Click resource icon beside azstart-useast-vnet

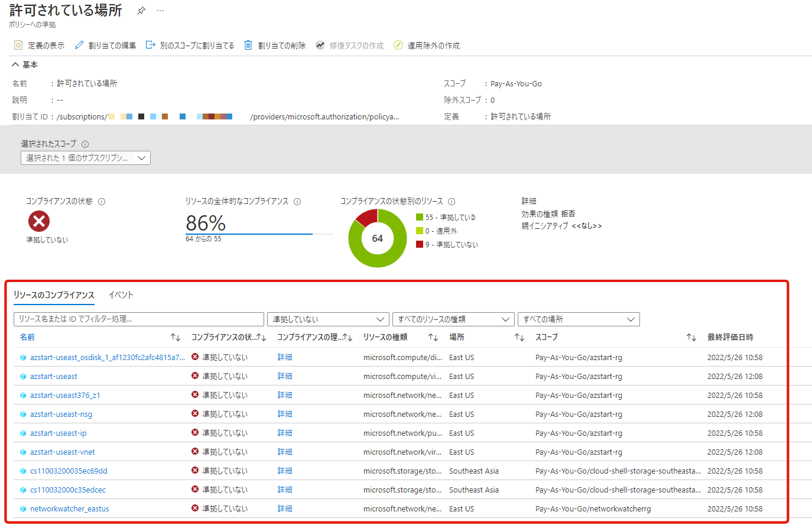coord(23,452)
